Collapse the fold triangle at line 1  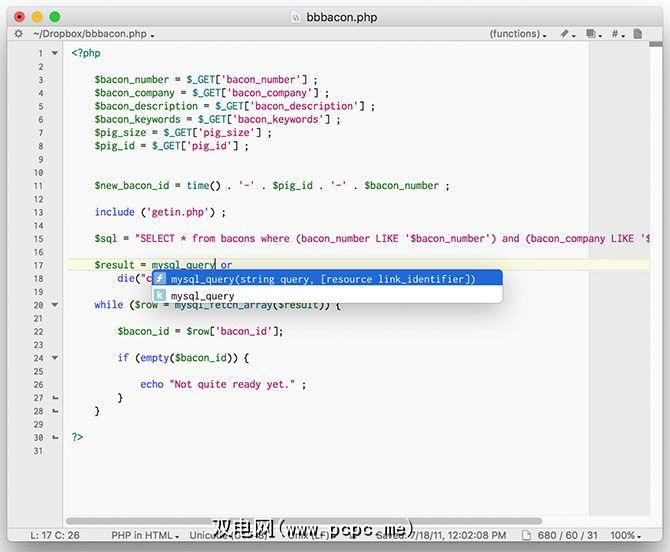pyautogui.click(x=55, y=53)
